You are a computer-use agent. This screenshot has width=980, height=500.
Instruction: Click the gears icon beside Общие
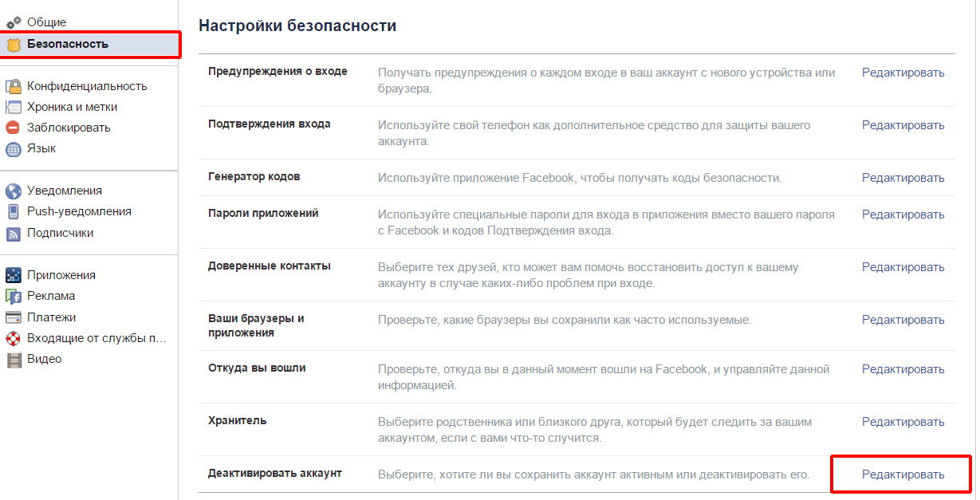coord(14,22)
